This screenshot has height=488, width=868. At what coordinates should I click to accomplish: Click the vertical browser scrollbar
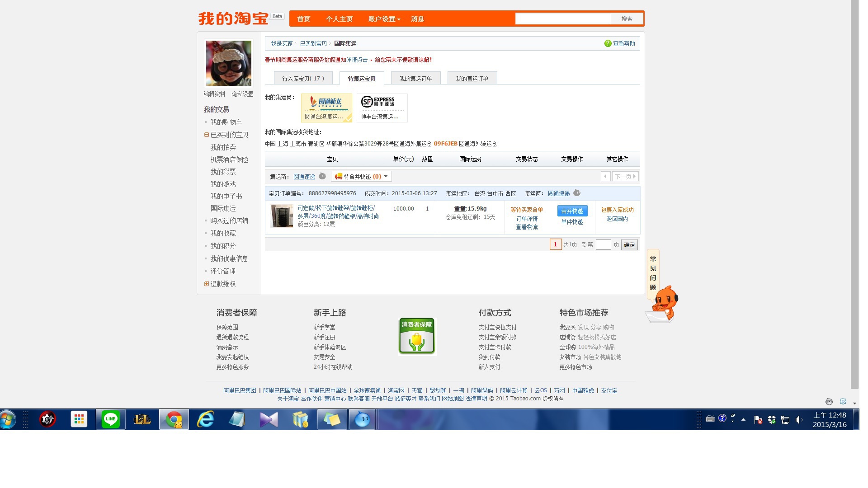[x=854, y=194]
